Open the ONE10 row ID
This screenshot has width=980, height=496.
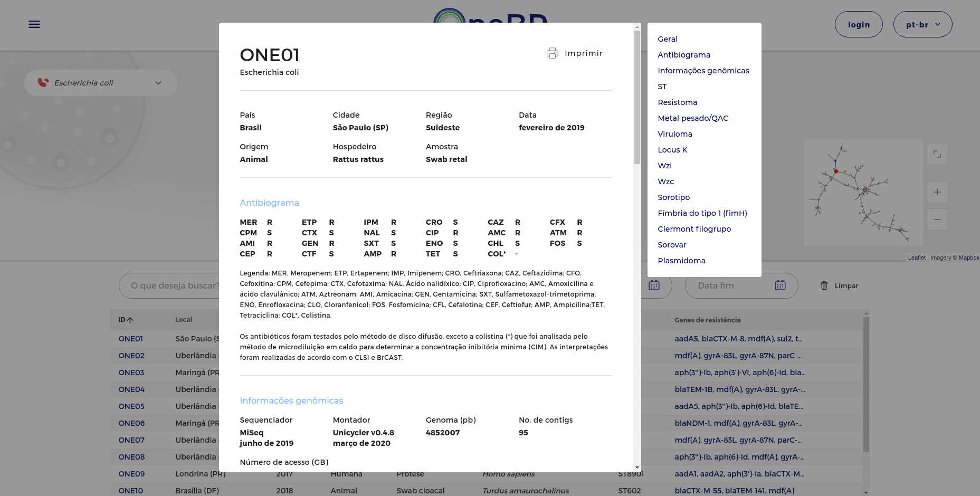[x=131, y=491]
